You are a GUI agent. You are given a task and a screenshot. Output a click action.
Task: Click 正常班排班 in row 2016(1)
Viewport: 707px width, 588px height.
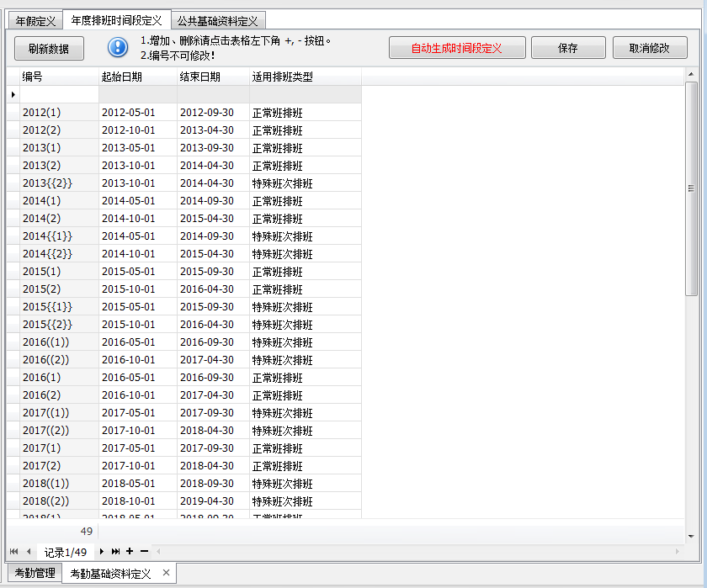[305, 377]
